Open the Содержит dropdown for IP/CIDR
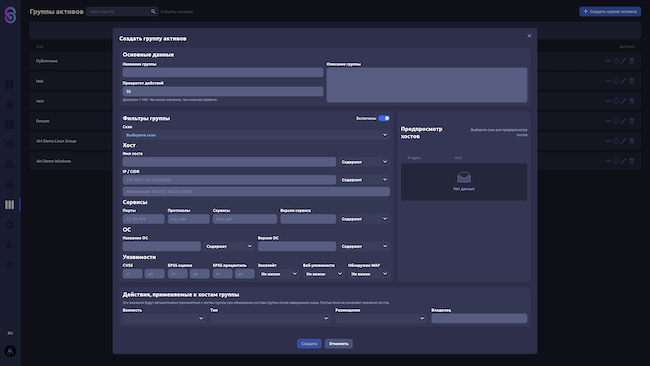650x366 pixels. pos(364,179)
